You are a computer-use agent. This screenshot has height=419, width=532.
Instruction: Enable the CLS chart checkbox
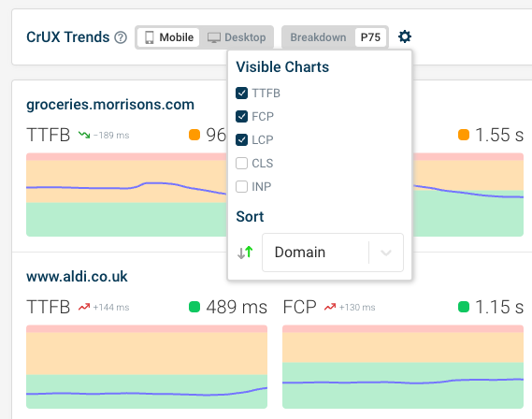pos(241,163)
